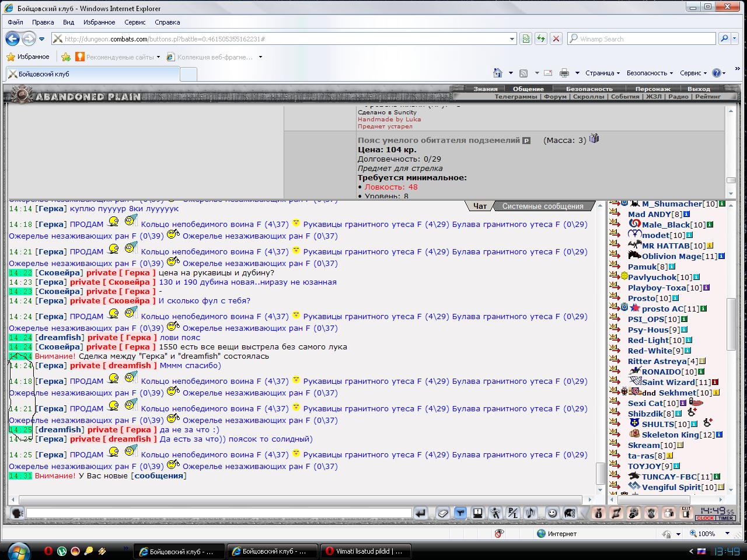This screenshot has width=747, height=560.
Task: Open the Персонаж game menu
Action: tap(652, 89)
